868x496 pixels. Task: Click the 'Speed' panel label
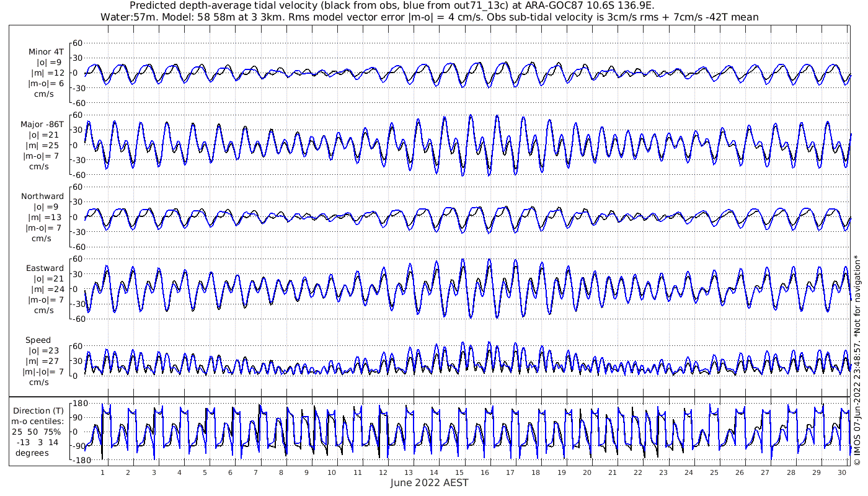(x=38, y=340)
